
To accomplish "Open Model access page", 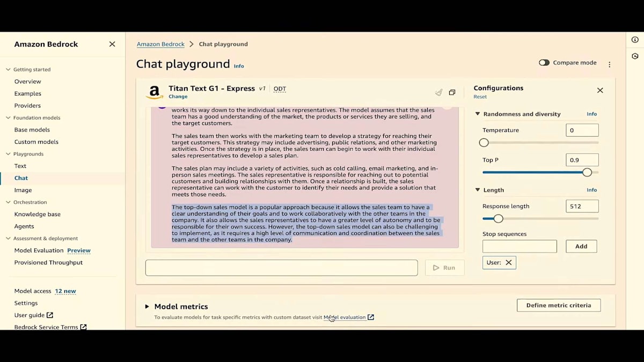I will [33, 291].
